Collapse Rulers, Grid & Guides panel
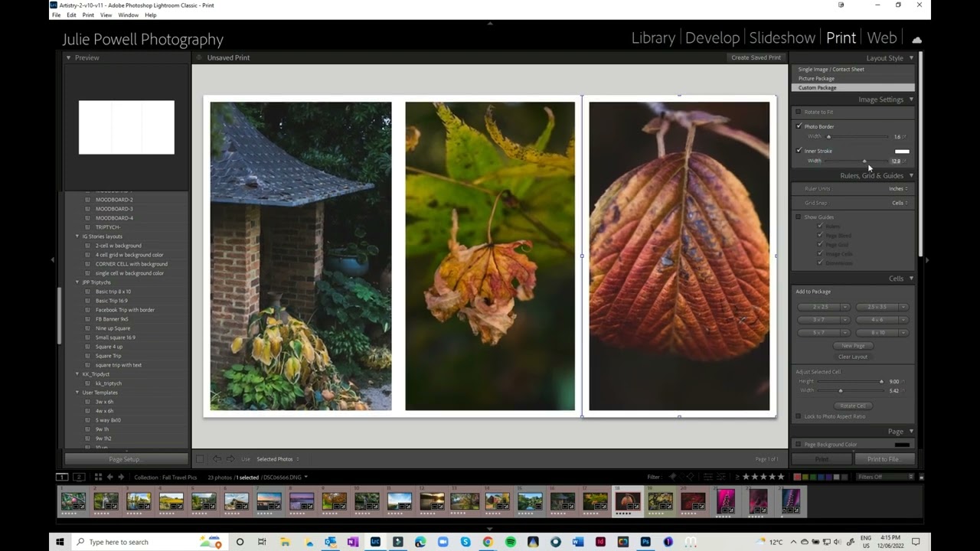The image size is (980, 551). point(911,176)
